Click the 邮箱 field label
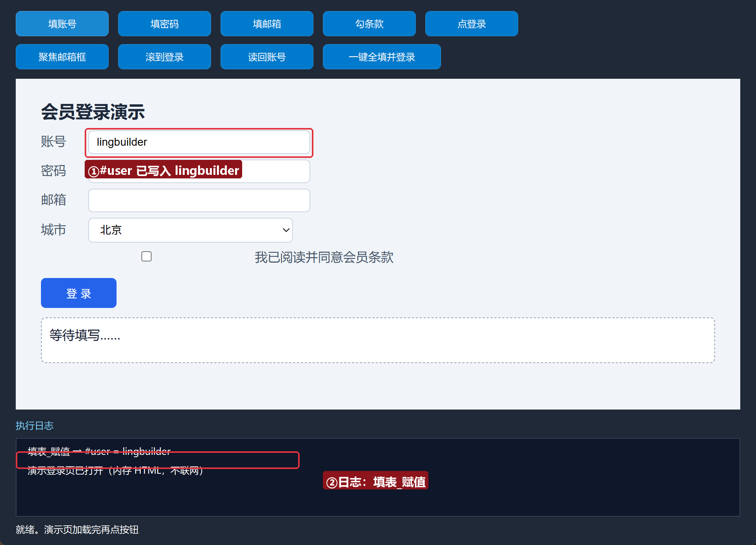This screenshot has height=545, width=756. coord(54,200)
